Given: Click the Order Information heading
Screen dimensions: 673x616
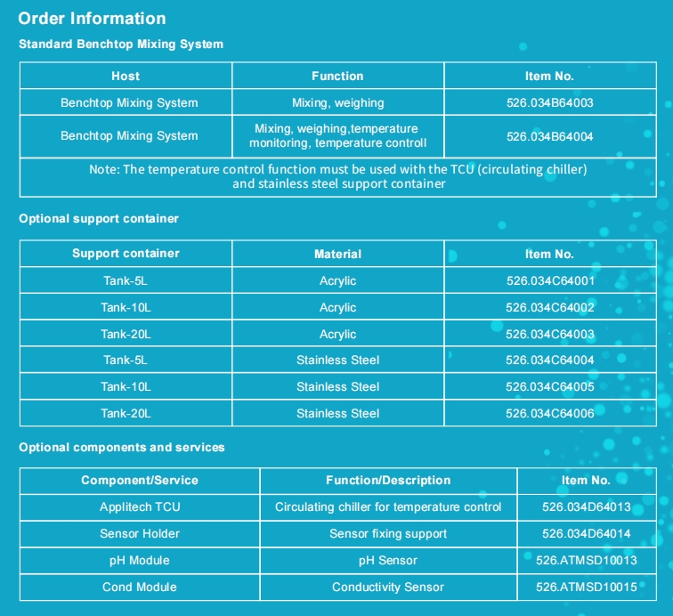Looking at the screenshot, I should (92, 19).
